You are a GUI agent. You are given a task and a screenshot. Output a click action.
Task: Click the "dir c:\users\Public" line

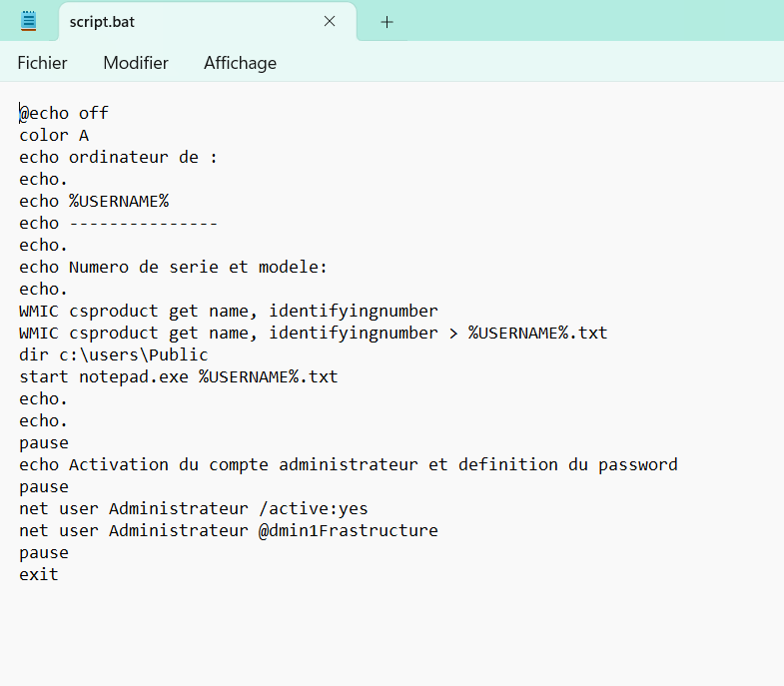click(x=113, y=354)
